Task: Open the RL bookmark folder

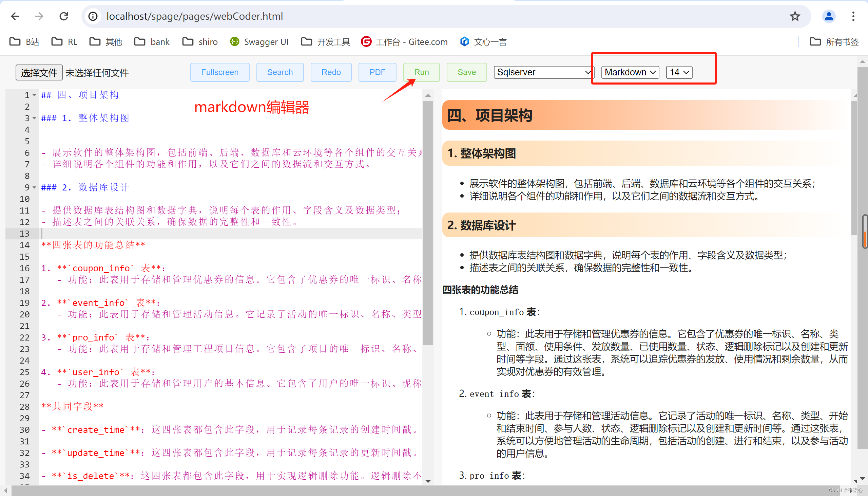Action: click(x=64, y=42)
